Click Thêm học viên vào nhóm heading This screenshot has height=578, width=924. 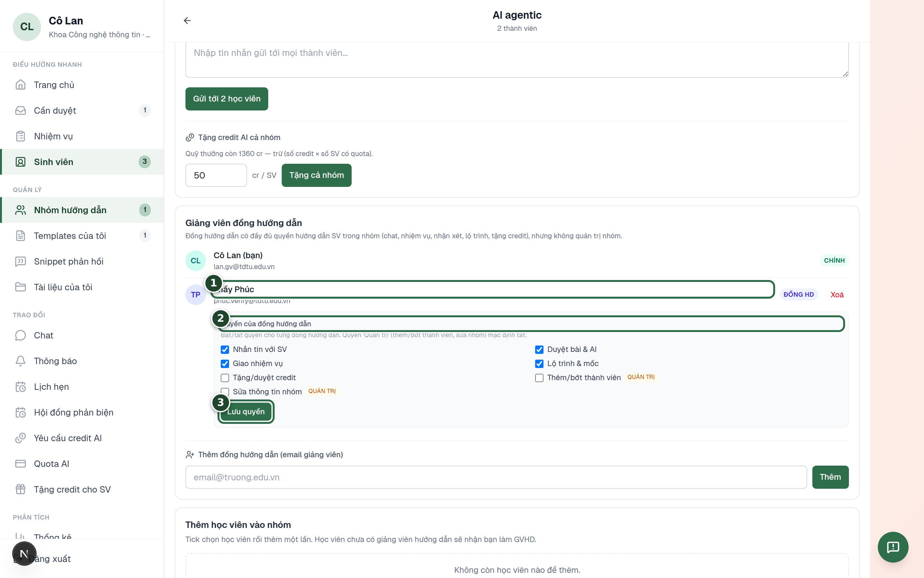[238, 525]
